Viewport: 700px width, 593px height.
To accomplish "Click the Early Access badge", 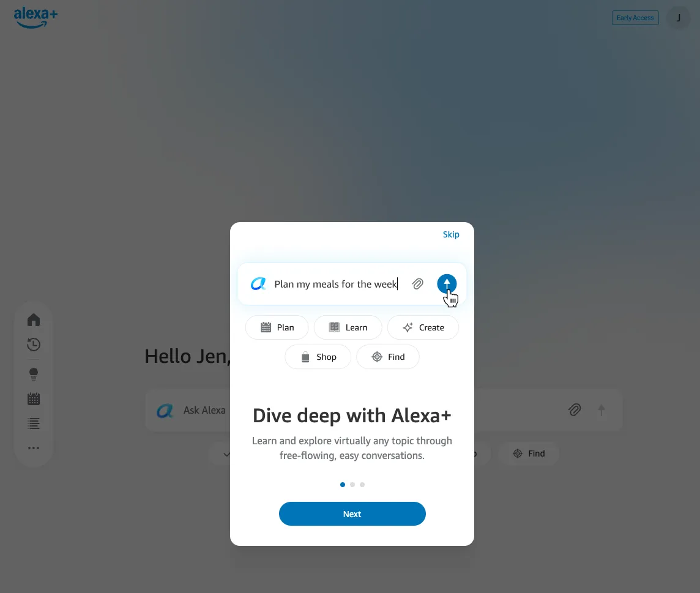I will 635,18.
